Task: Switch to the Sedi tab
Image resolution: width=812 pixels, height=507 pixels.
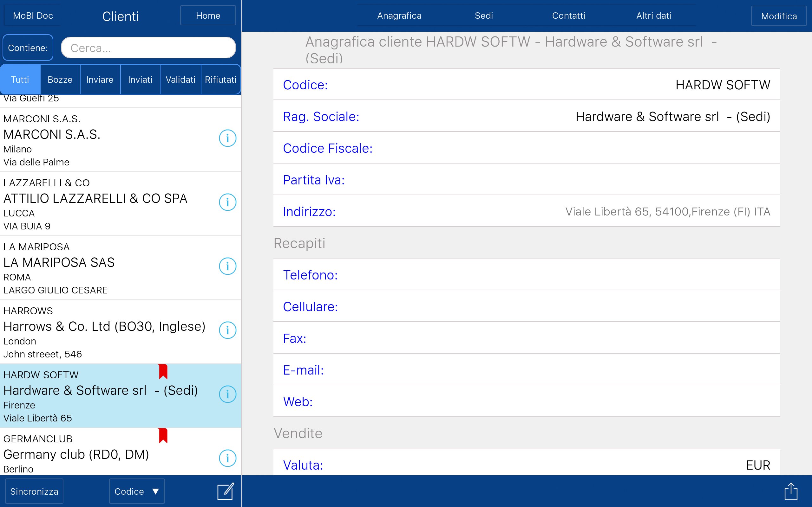Action: point(483,16)
